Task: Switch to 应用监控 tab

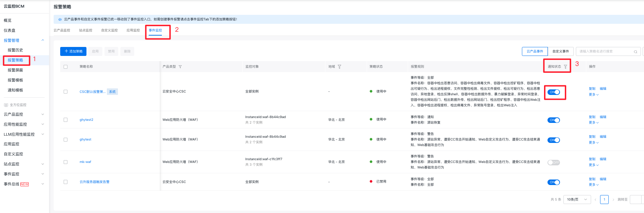Action: pyautogui.click(x=133, y=30)
